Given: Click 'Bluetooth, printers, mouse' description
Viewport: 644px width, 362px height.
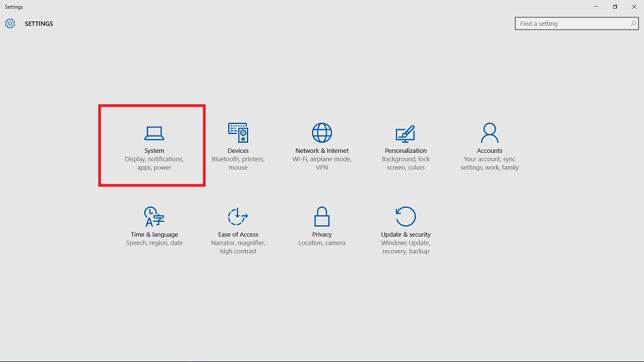Looking at the screenshot, I should 237,164.
